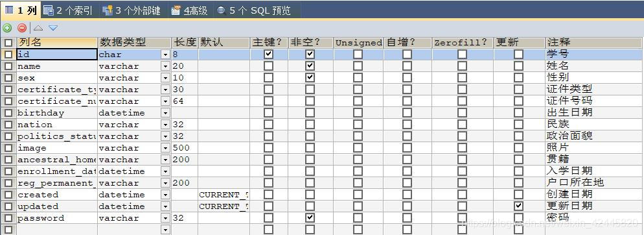The image size is (644, 235).
Task: Click the 数据类型 column header
Action: click(134, 42)
